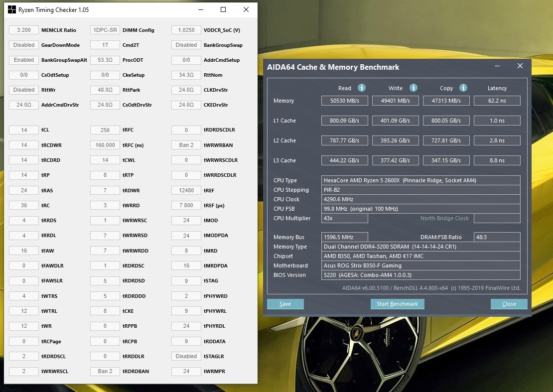Click the tRFC (ns) value box

tap(105, 145)
